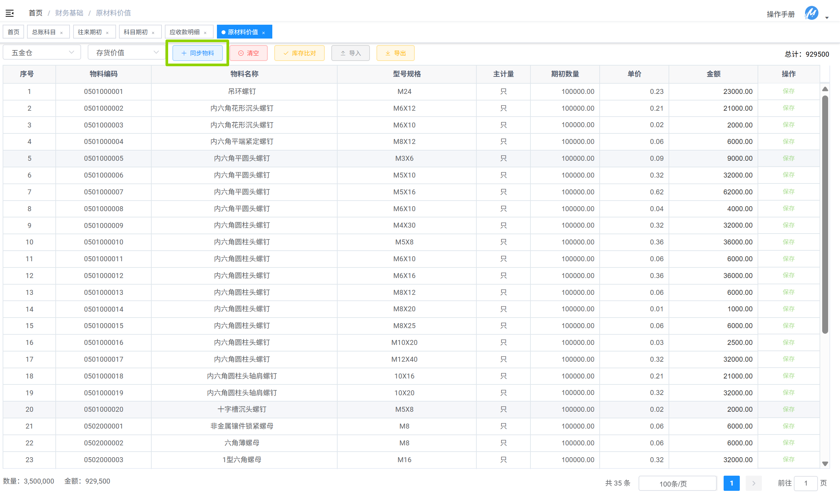Click the user avatar logo icon

coord(811,14)
